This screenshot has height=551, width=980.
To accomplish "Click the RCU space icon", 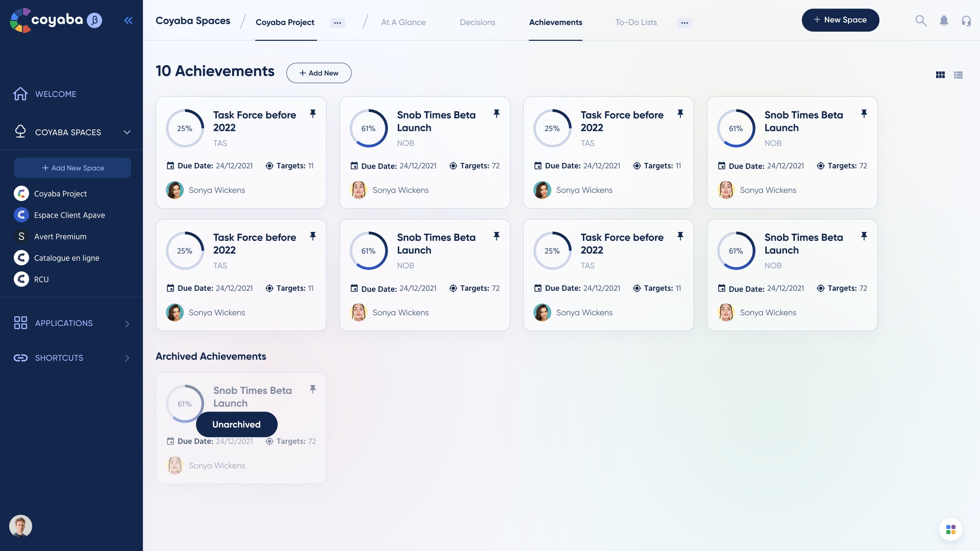I will point(21,279).
